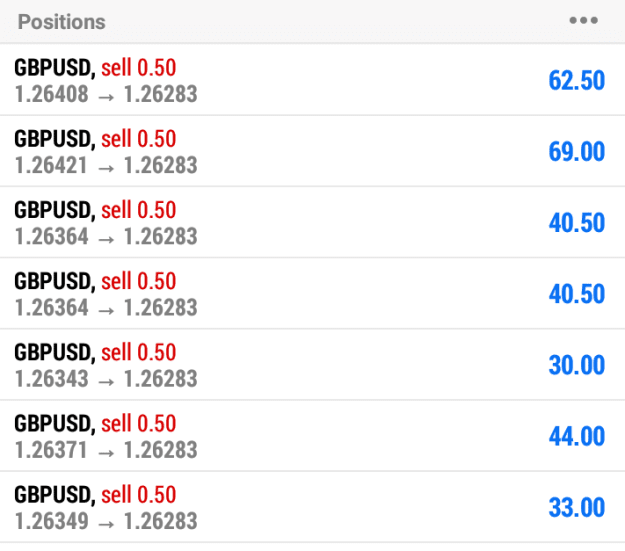The width and height of the screenshot is (625, 551).
Task: Click the 1.26349 → 1.26283 price line
Action: 106,521
